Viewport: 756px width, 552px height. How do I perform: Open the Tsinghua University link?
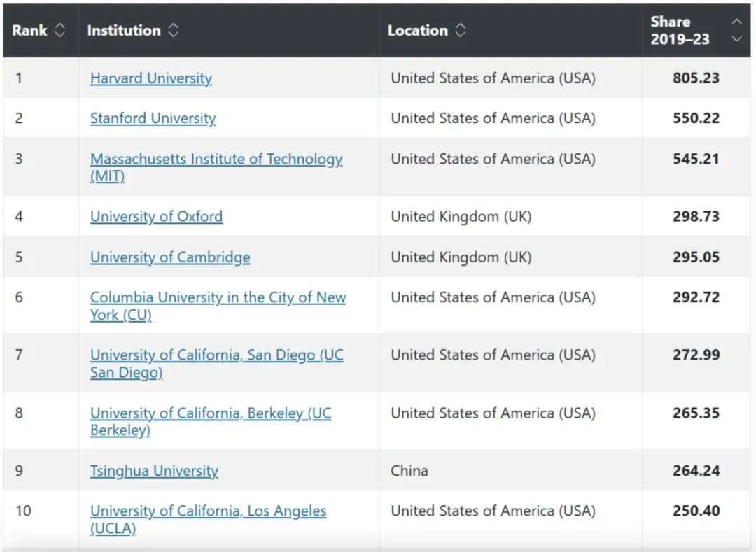(x=154, y=470)
